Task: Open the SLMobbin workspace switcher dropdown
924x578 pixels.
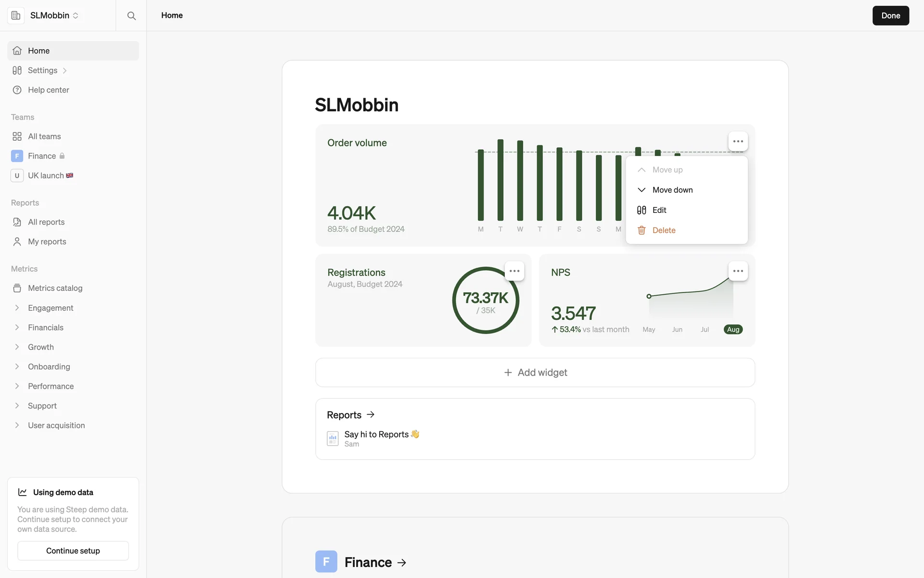Action: [54, 15]
